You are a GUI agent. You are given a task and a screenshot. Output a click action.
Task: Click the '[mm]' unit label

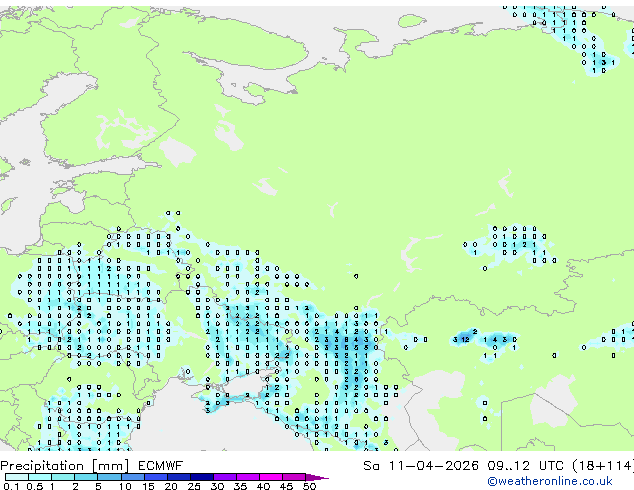click(110, 466)
